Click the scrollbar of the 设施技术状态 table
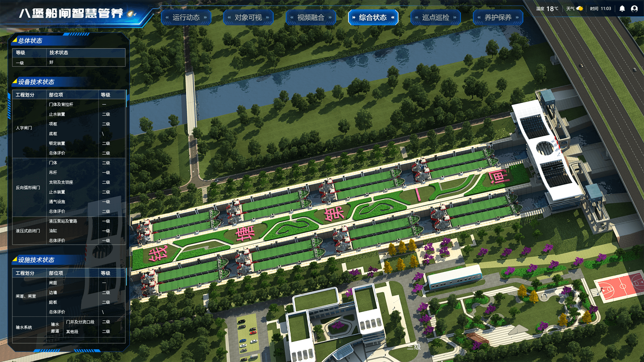The height and width of the screenshot is (362, 644). point(126,277)
